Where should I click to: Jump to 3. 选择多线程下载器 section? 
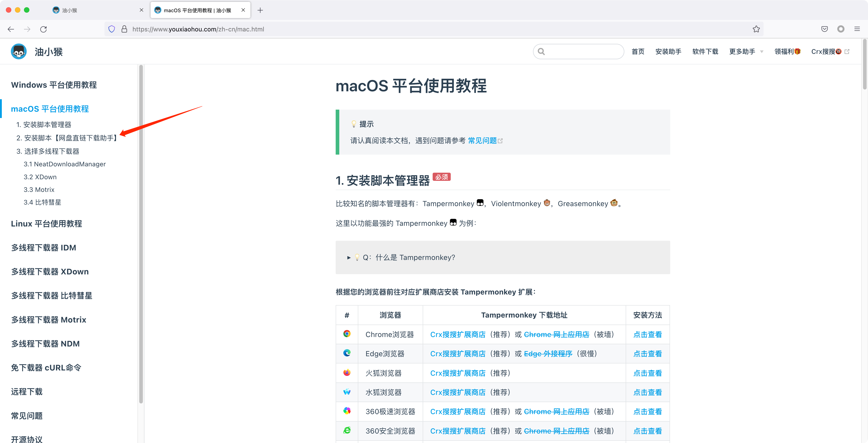click(48, 152)
